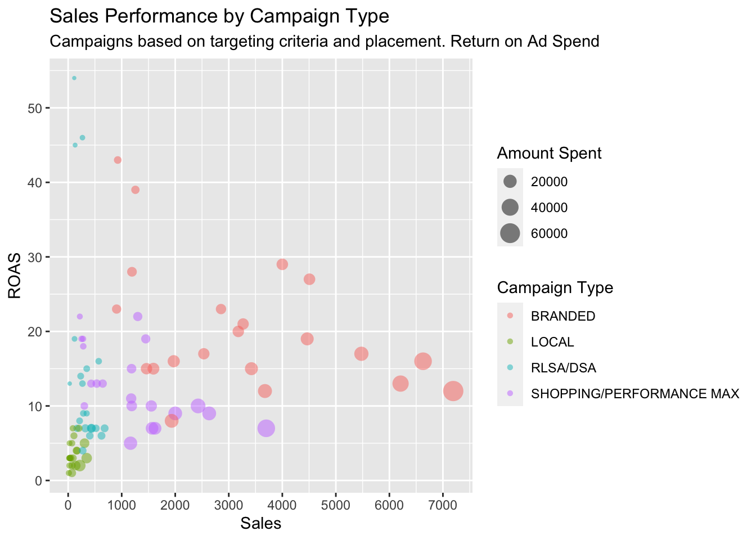Viewport: 756px width, 540px height.
Task: Click the largest purple bubble near 3700 Sales
Action: tap(266, 428)
